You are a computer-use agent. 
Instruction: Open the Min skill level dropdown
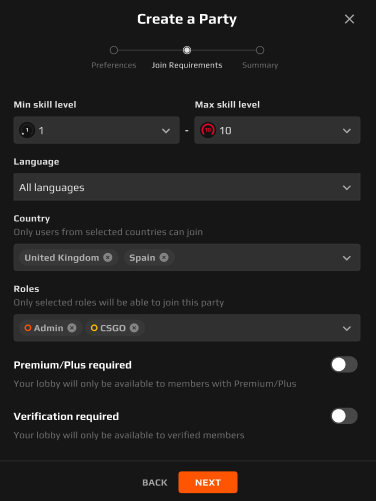(97, 130)
